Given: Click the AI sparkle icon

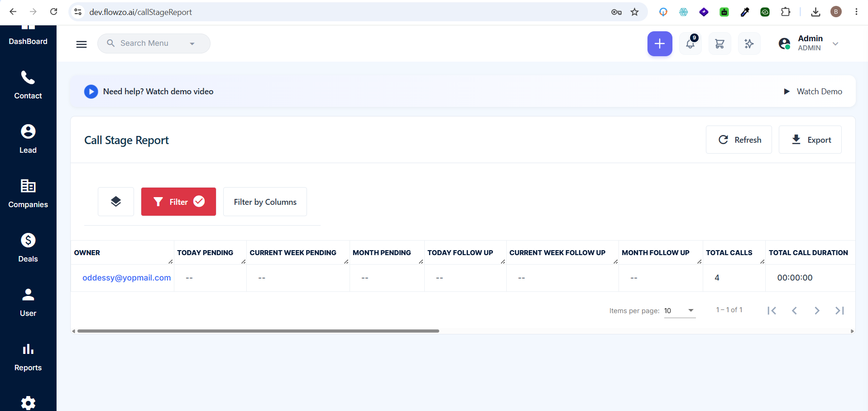Looking at the screenshot, I should point(749,44).
